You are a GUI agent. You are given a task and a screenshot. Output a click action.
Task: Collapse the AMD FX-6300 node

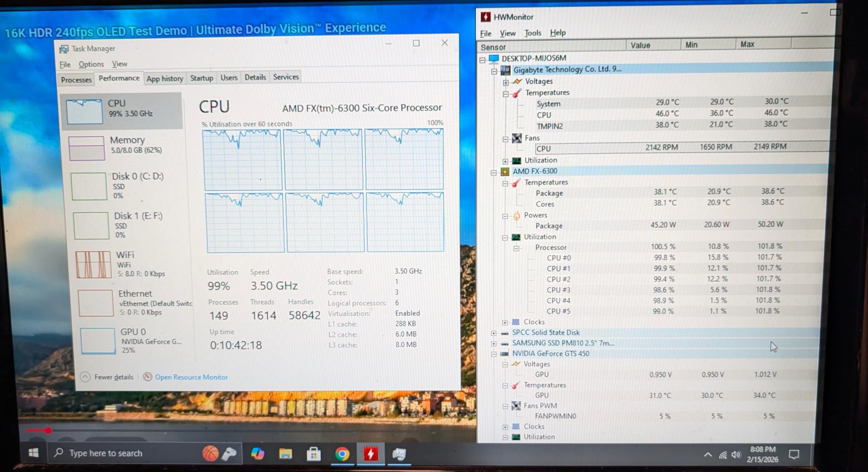494,172
